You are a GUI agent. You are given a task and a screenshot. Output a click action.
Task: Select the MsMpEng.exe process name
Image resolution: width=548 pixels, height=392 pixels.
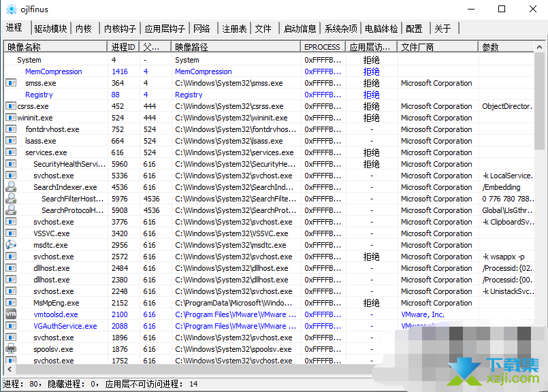(57, 303)
